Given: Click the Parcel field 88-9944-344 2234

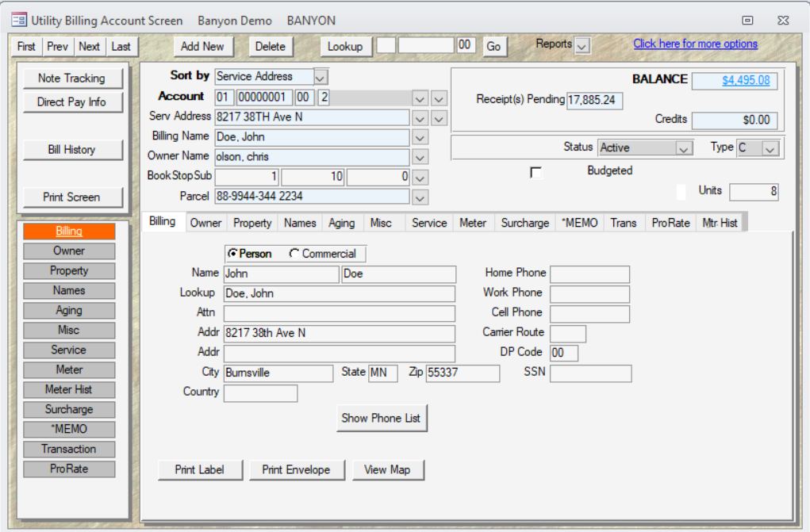Looking at the screenshot, I should point(312,197).
